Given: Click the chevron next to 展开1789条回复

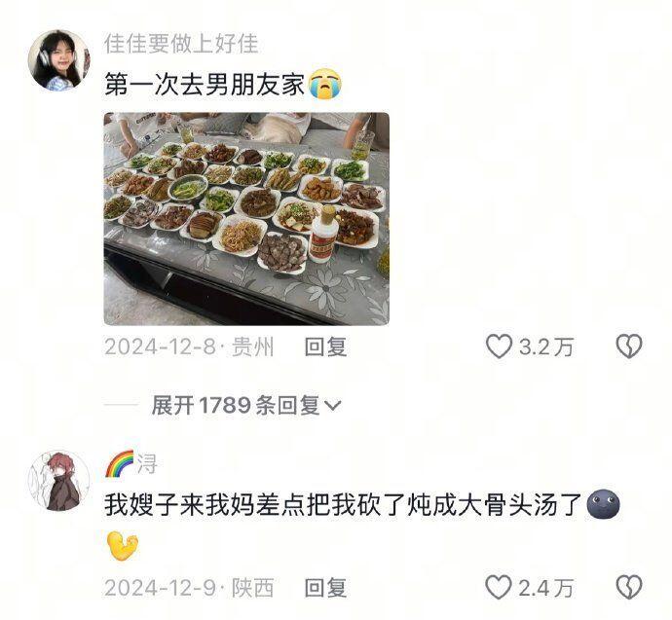Looking at the screenshot, I should pyautogui.click(x=333, y=405).
